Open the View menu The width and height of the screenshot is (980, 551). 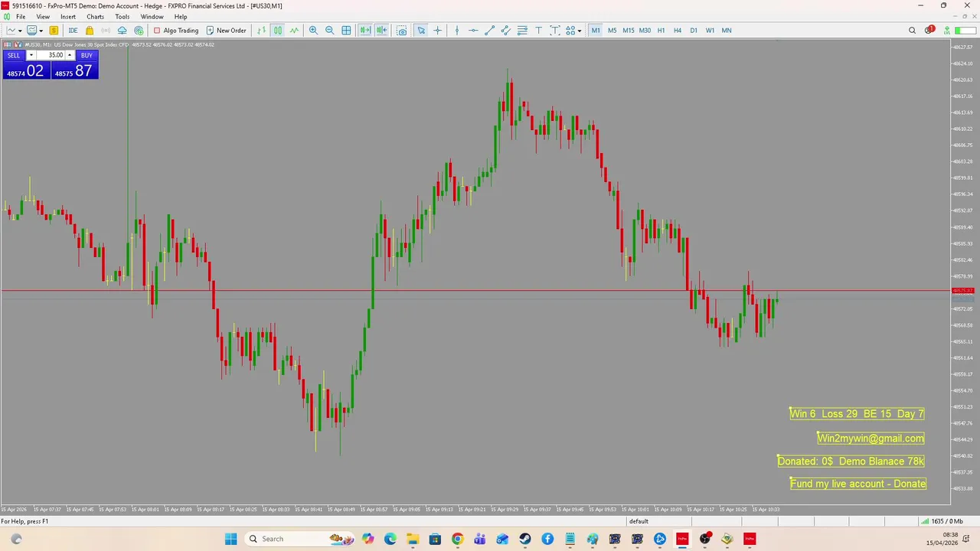click(x=43, y=17)
